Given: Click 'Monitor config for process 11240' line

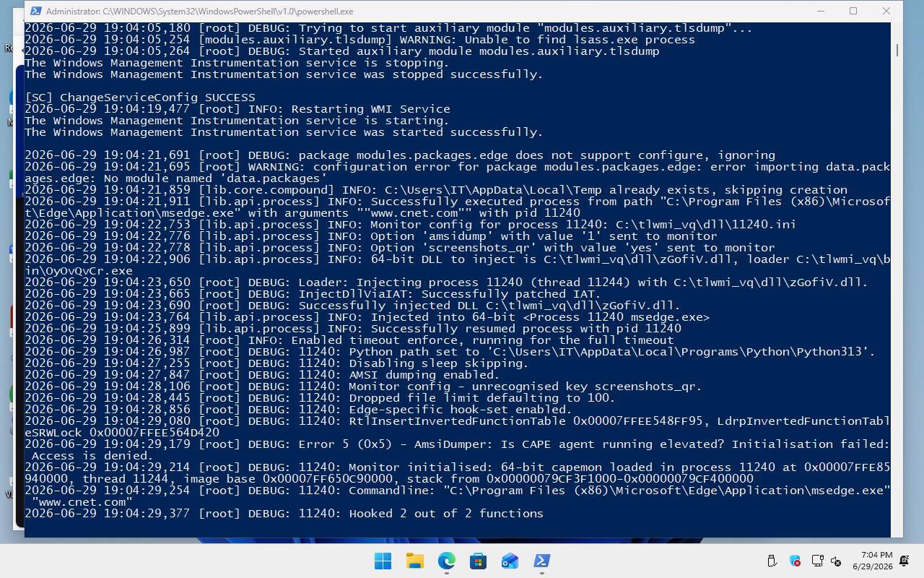Looking at the screenshot, I should tap(410, 225).
